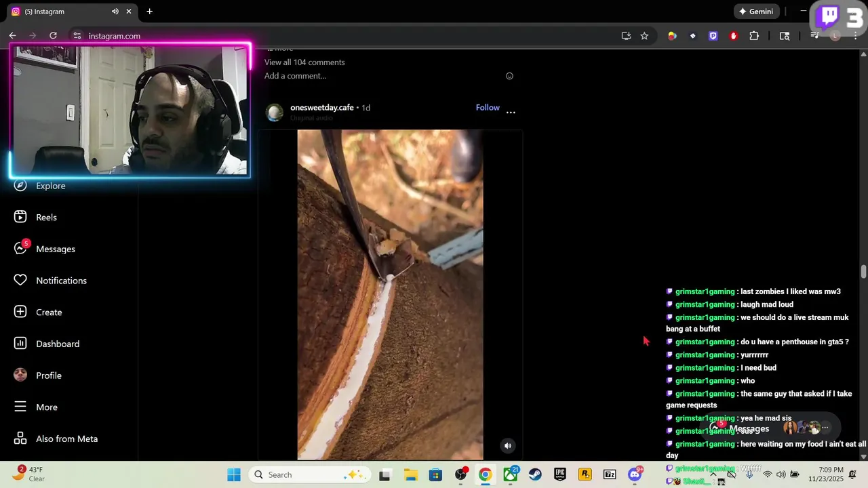The height and width of the screenshot is (488, 868).
Task: Open weather widget showing 43°F
Action: [28, 474]
